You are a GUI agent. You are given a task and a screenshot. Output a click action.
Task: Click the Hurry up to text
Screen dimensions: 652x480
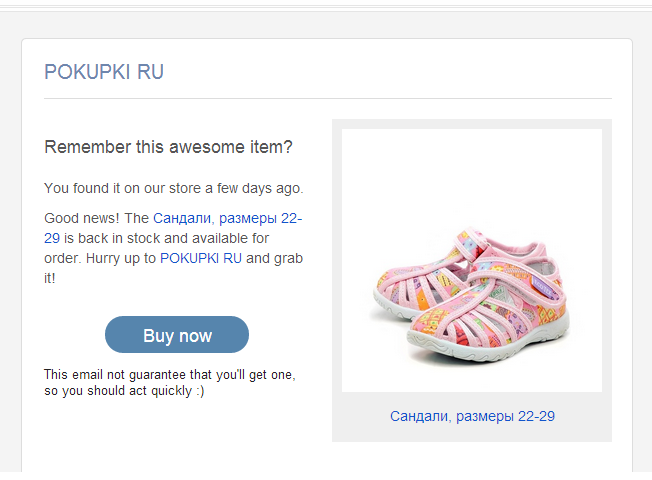click(121, 258)
